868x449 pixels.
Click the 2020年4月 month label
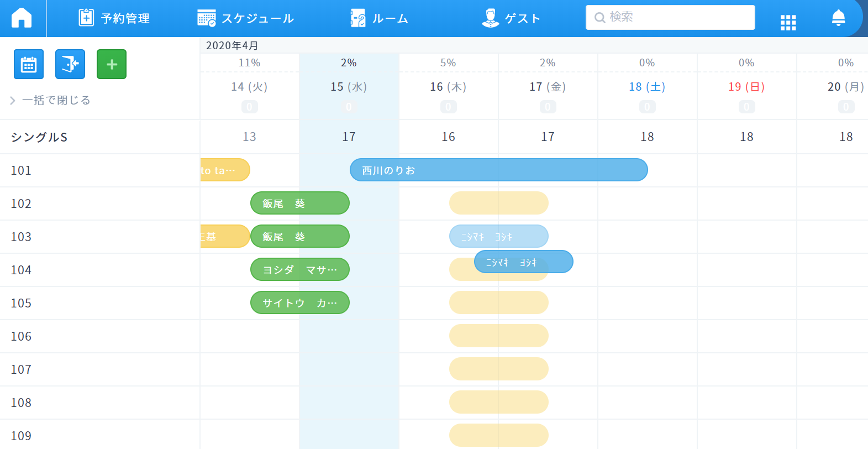(232, 45)
